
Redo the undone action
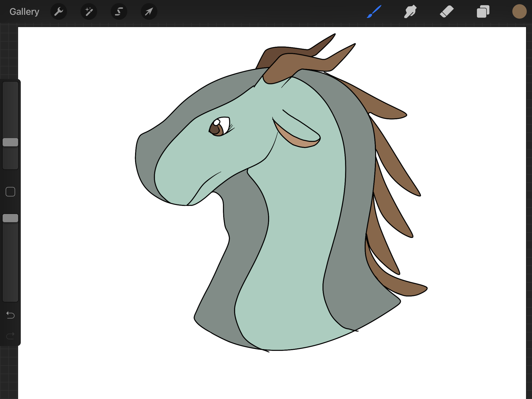point(10,336)
